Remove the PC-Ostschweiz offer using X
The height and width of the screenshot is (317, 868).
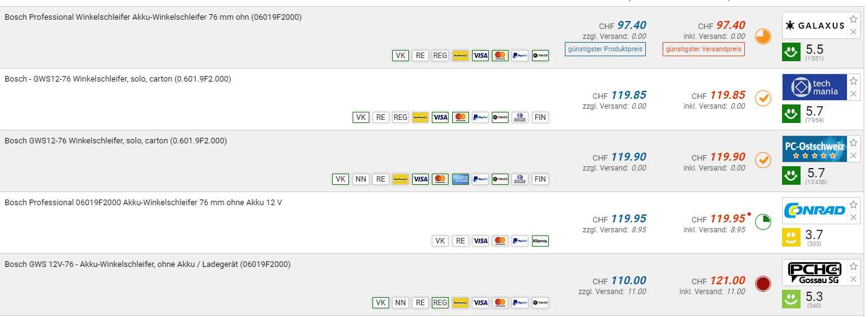pyautogui.click(x=854, y=156)
